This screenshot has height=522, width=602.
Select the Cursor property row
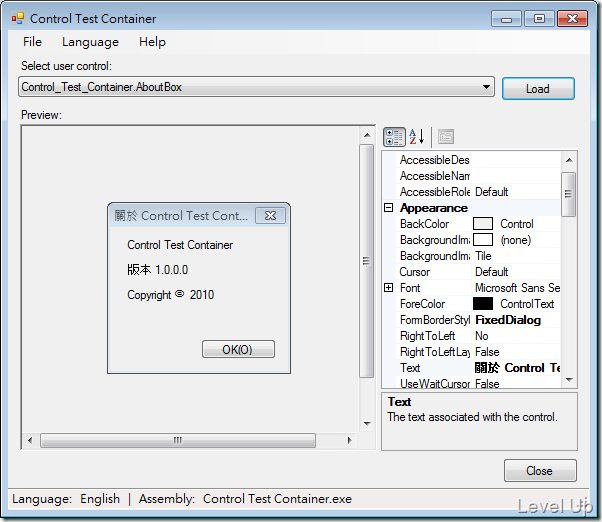(x=478, y=272)
